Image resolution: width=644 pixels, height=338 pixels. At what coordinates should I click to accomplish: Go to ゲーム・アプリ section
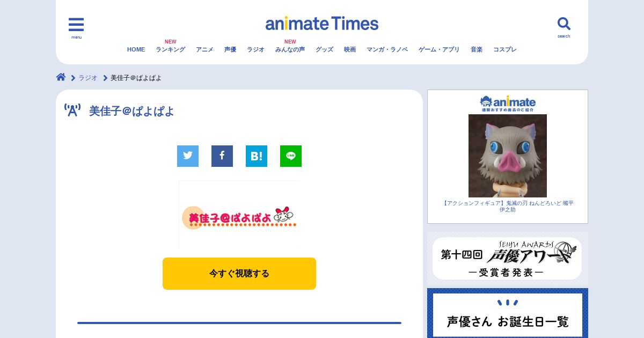pos(439,49)
